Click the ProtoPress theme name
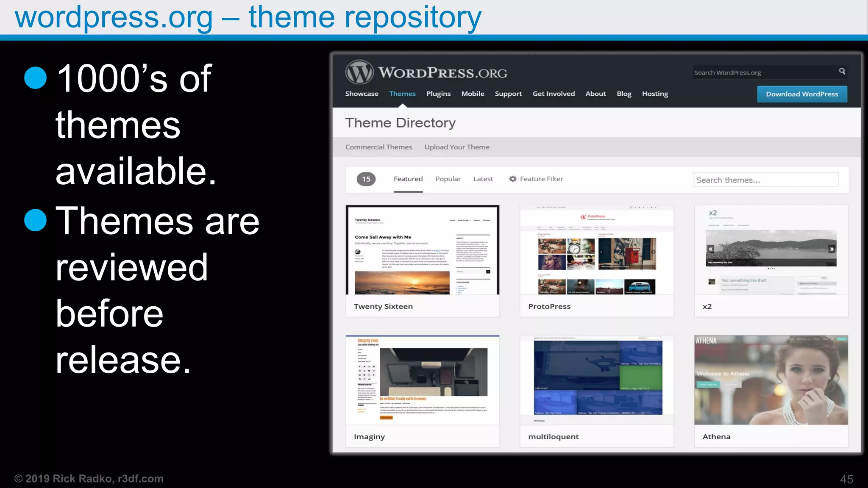 (549, 306)
